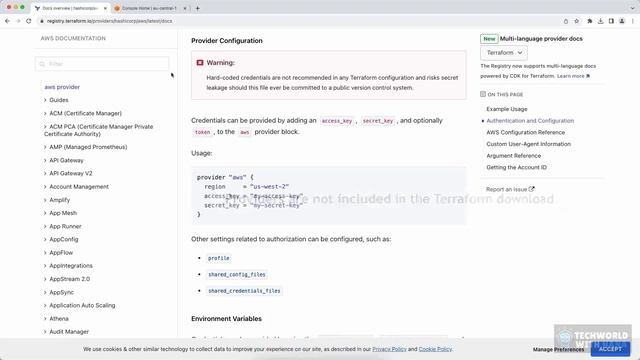
Task: Bookmark this page with the star icon
Action: (576, 21)
